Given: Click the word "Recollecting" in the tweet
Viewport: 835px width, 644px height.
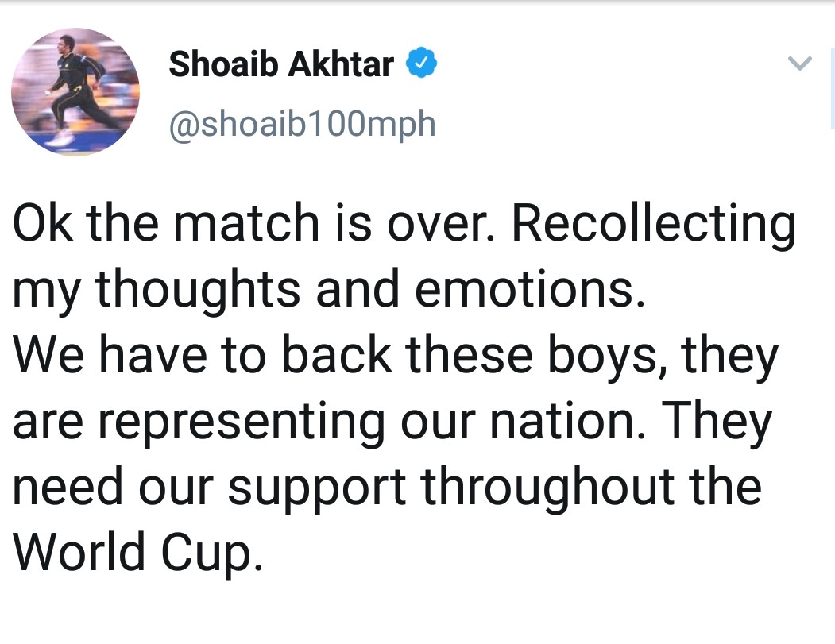Looking at the screenshot, I should pos(652,226).
